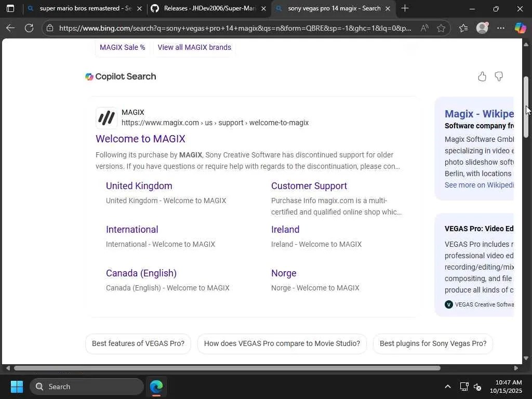Viewport: 532px width, 399px height.
Task: Ask How VEGAS Pro compares to Movie Studio
Action: pos(282,344)
